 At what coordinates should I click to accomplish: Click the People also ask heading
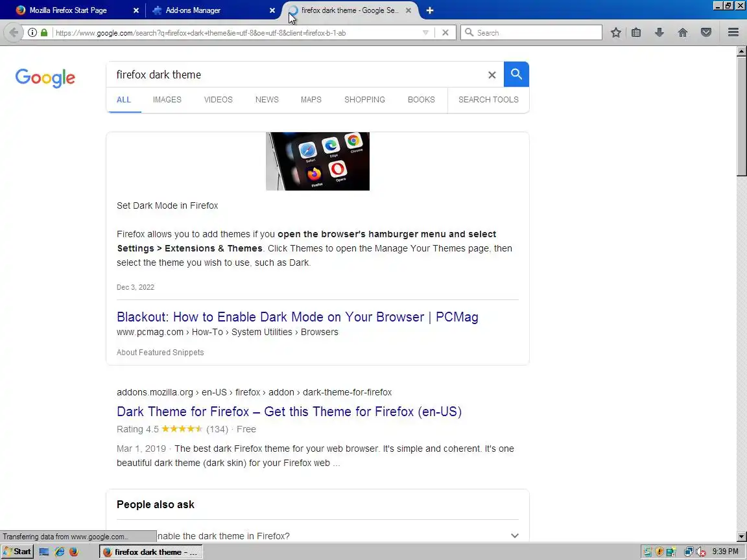[156, 504]
